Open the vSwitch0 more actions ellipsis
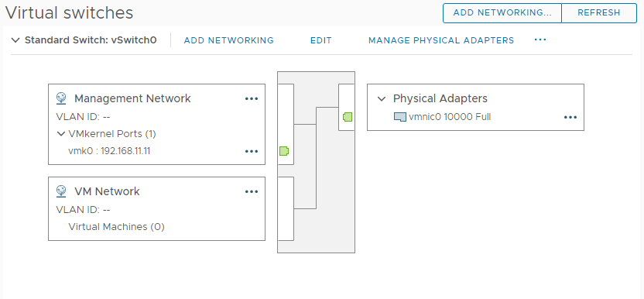The width and height of the screenshot is (644, 299). click(540, 40)
